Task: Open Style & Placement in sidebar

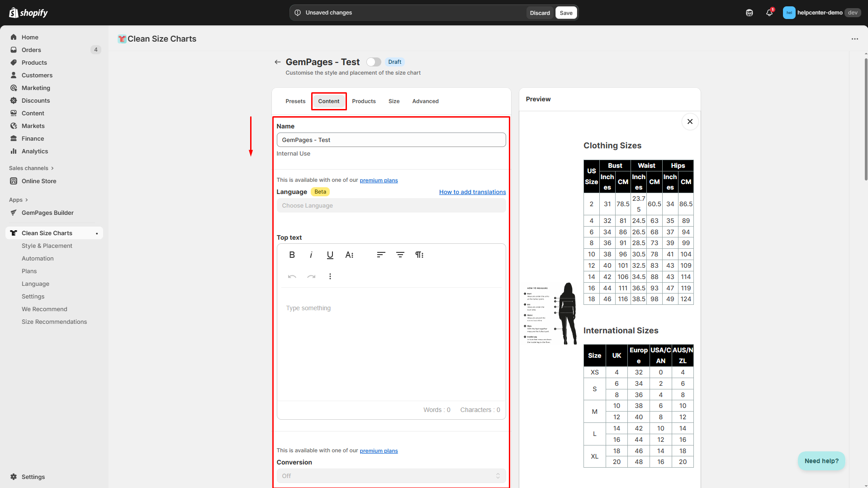Action: (x=47, y=246)
